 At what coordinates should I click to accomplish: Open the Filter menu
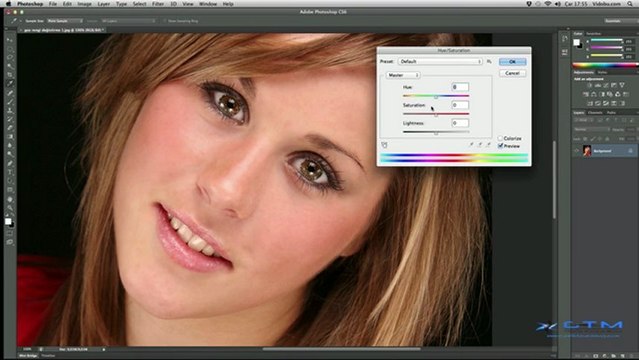(158, 4)
